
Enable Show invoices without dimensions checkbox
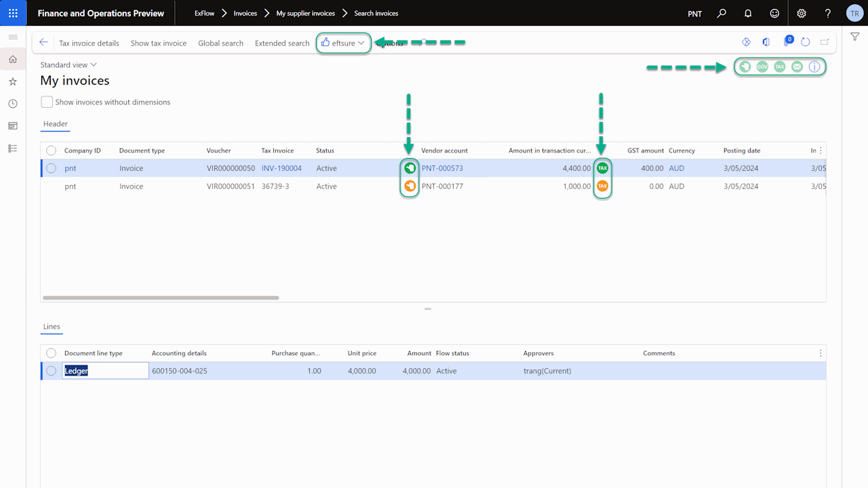pyautogui.click(x=47, y=102)
